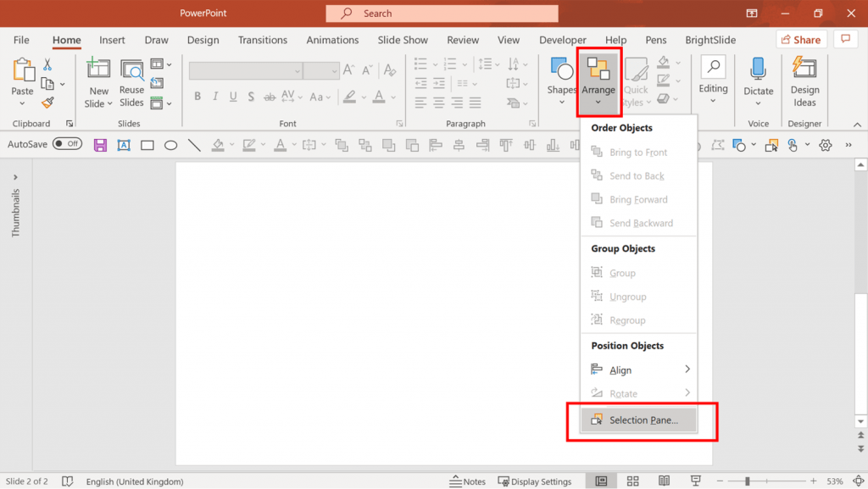Open Font dialog launcher
The height and width of the screenshot is (489, 868).
tap(399, 124)
